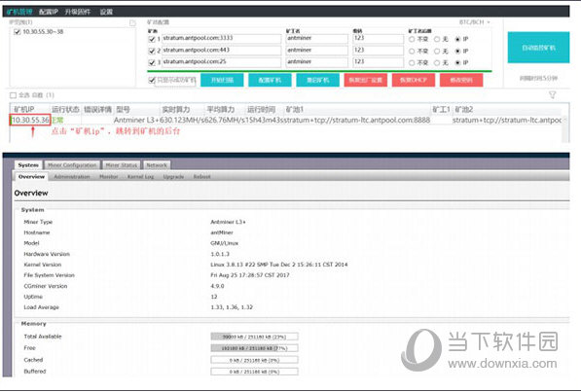Select 不变 radio for pool 1 row
The height and width of the screenshot is (392, 581).
point(412,39)
